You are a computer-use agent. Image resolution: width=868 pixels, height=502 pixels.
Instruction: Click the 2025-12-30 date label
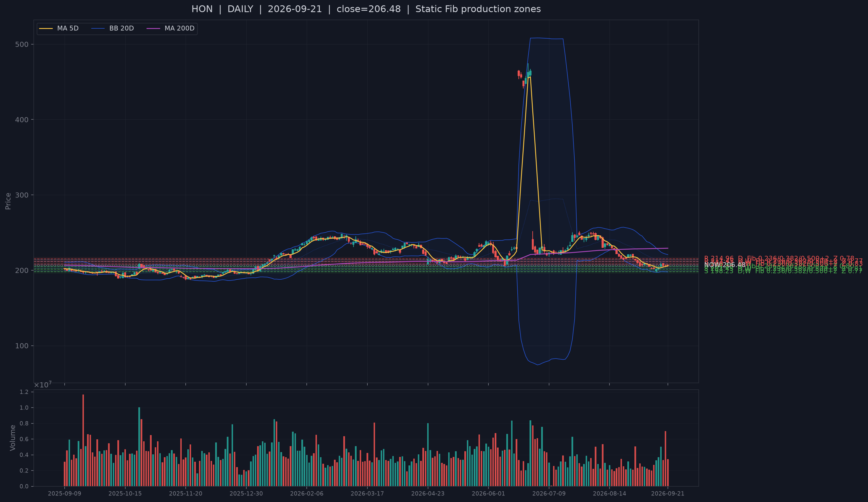[x=246, y=494]
